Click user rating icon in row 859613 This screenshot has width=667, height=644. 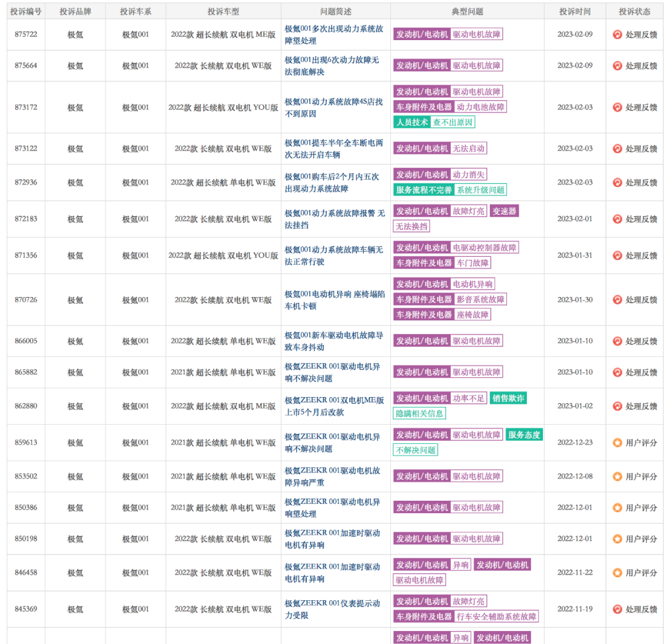(617, 443)
